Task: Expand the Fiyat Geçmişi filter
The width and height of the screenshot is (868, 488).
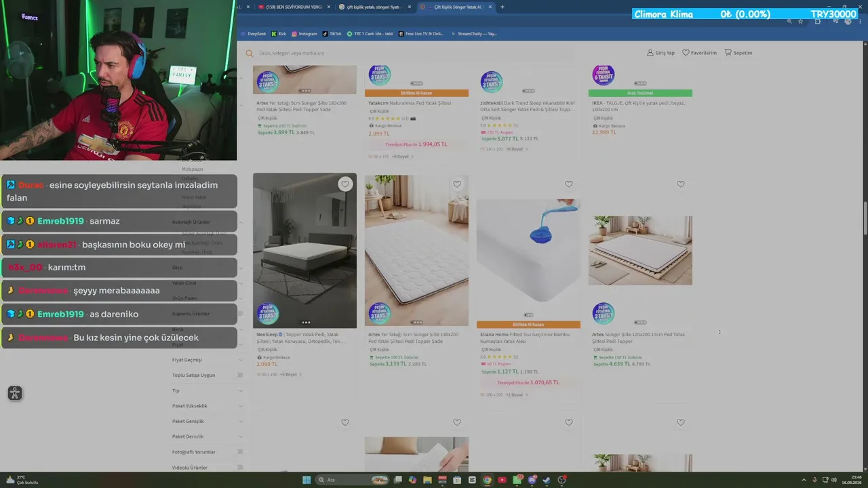Action: 207,360
